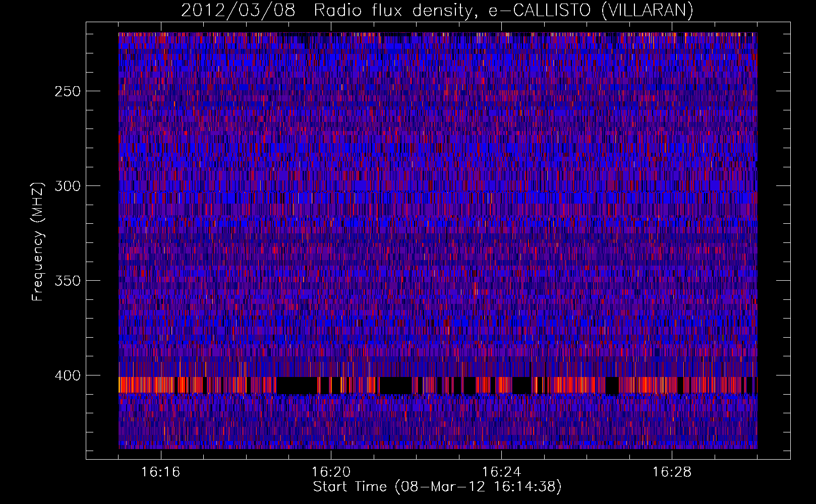Click the 'Start Time (08-Mar-12 16:14:38)' label
816x504 pixels.
point(437,487)
